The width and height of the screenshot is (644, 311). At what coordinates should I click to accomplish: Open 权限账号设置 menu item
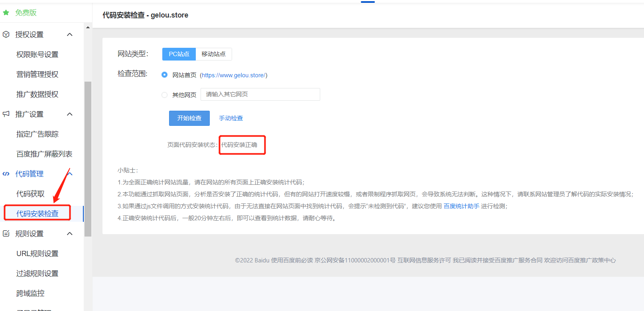click(37, 55)
